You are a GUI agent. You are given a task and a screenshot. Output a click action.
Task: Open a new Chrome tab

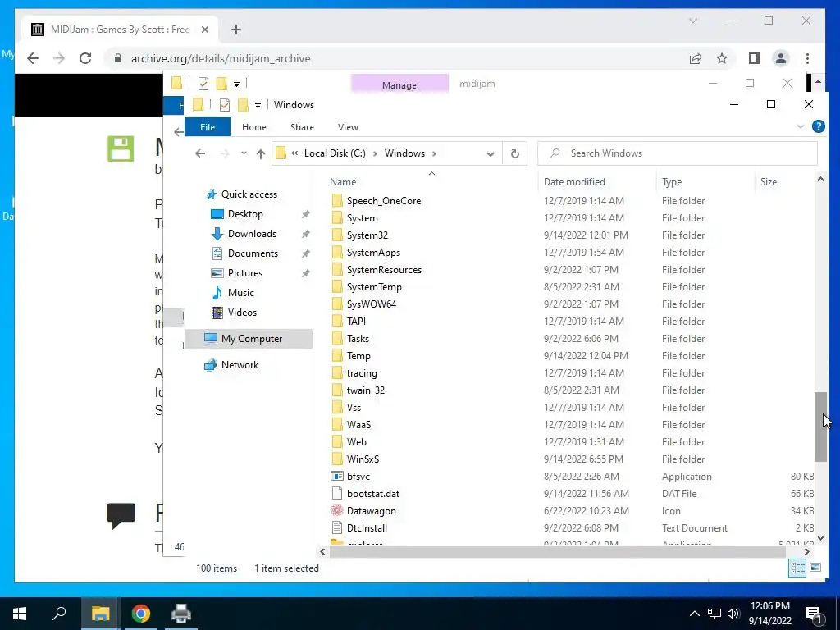pos(236,30)
